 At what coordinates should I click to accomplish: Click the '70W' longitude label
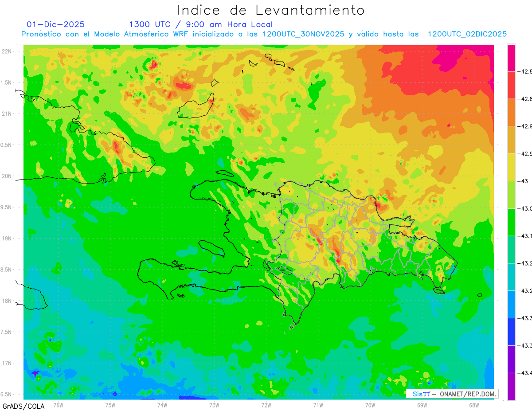coord(370,405)
